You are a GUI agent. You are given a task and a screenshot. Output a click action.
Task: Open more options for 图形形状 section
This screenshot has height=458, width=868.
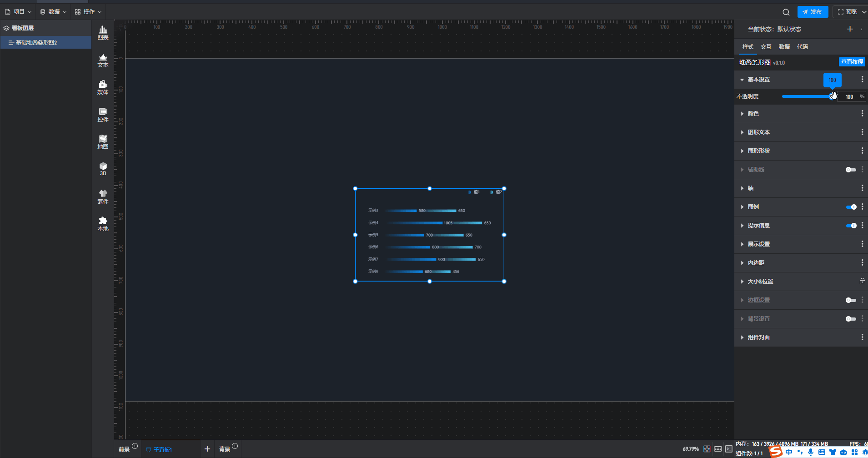tap(862, 151)
